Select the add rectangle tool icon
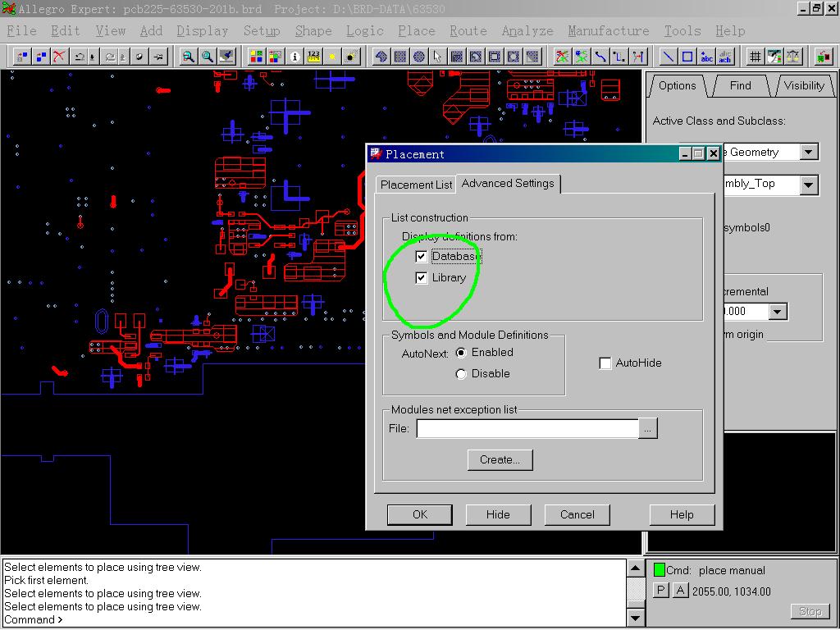 (x=687, y=57)
